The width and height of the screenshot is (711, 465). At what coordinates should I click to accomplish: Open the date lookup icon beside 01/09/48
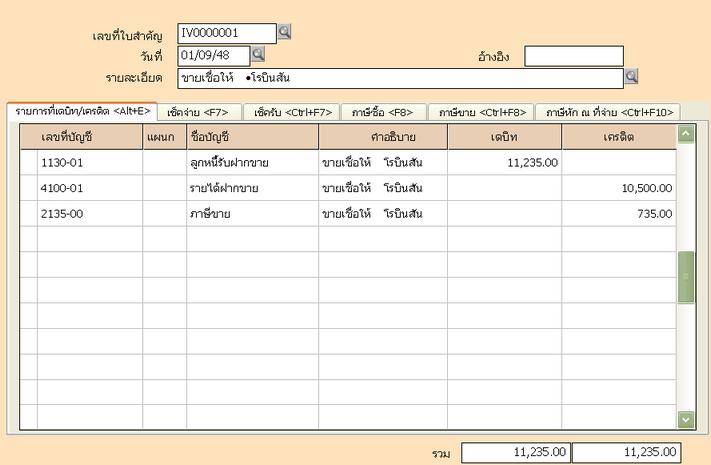257,54
